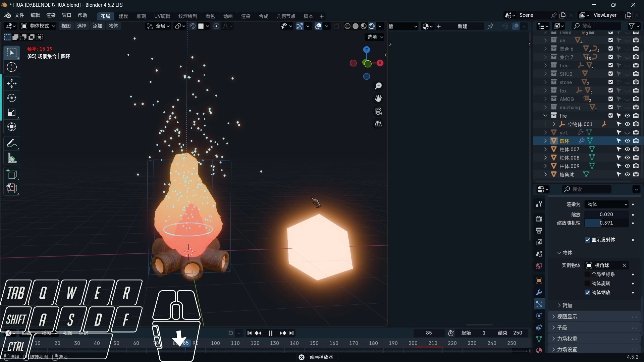The height and width of the screenshot is (362, 644).
Task: Jump to timeline start frame
Action: 249,333
